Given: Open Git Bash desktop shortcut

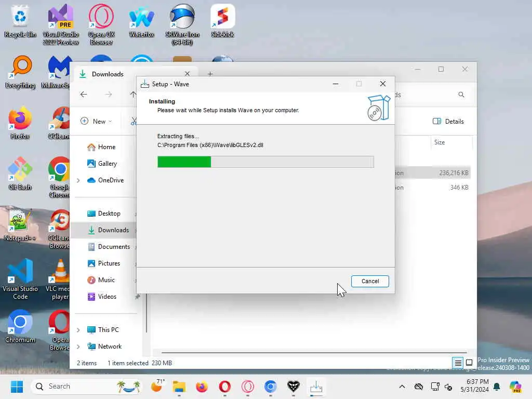Looking at the screenshot, I should point(20,174).
